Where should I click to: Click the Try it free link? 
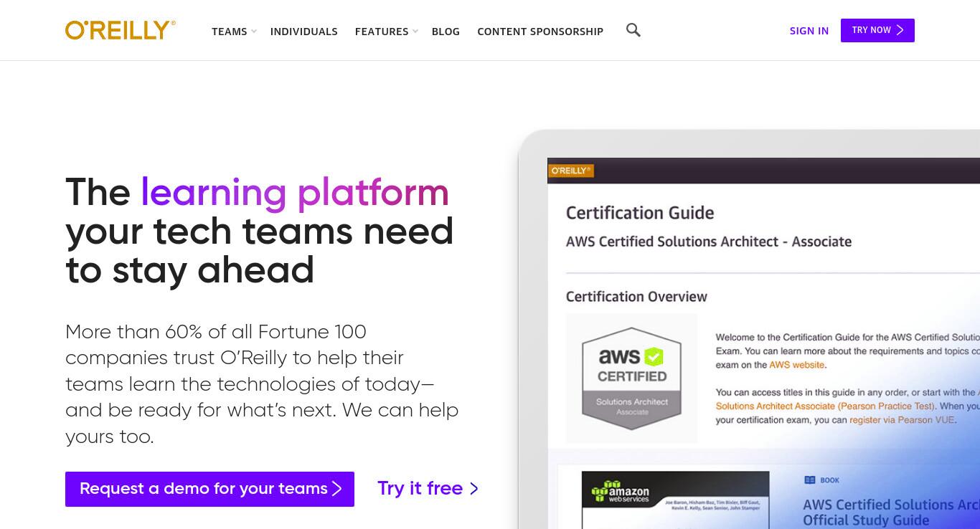428,489
